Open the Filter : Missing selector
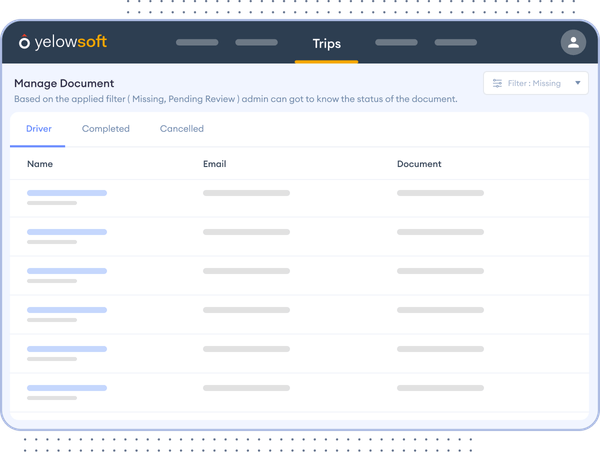The image size is (600, 452). point(535,83)
